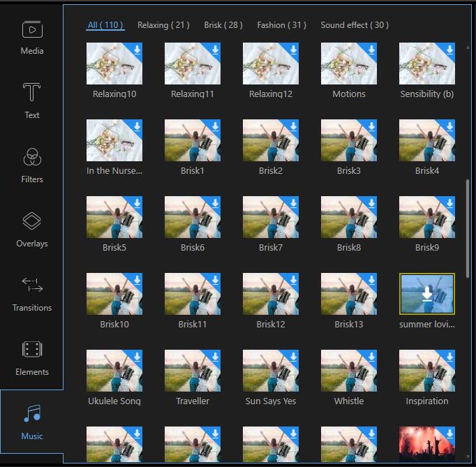The image size is (476, 467).
Task: Open the Overlays panel icon
Action: pyautogui.click(x=32, y=221)
